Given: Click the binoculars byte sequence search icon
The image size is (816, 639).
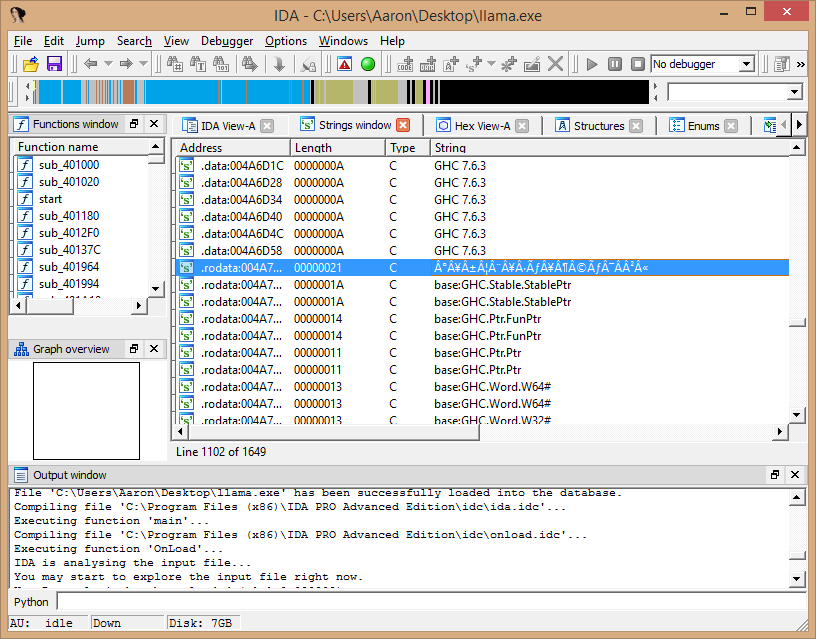Looking at the screenshot, I should 221,64.
